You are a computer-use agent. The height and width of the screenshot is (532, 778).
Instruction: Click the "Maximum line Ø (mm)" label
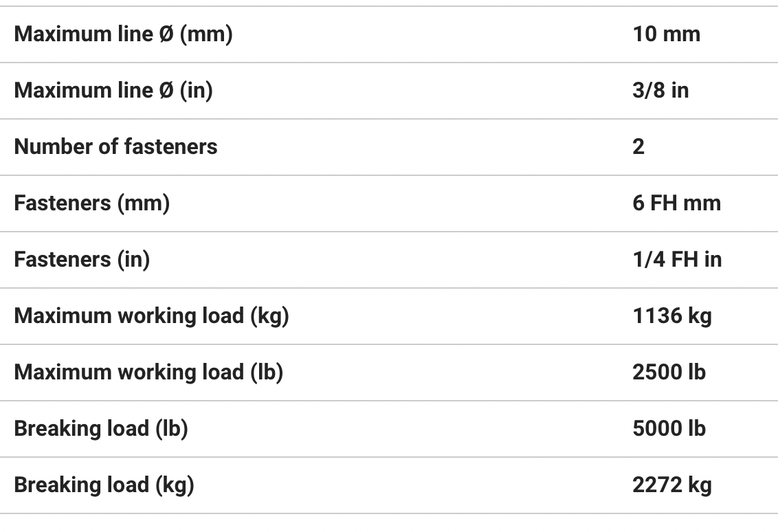[x=123, y=34]
